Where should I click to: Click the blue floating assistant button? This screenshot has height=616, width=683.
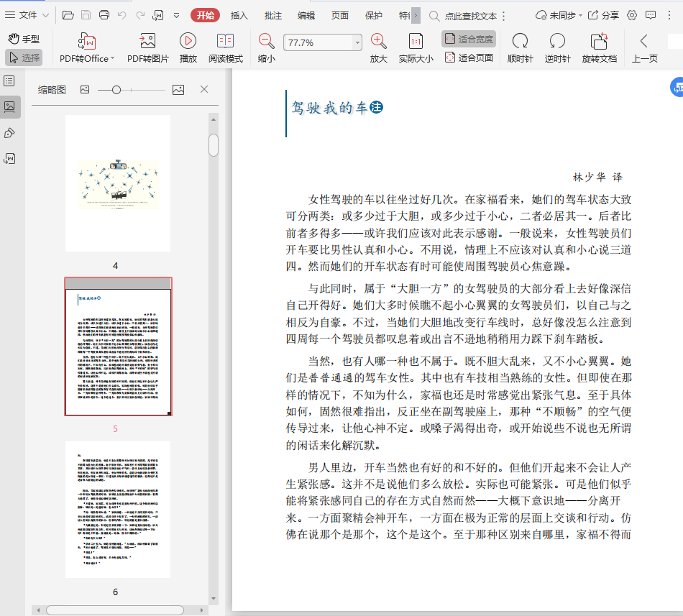click(x=677, y=88)
